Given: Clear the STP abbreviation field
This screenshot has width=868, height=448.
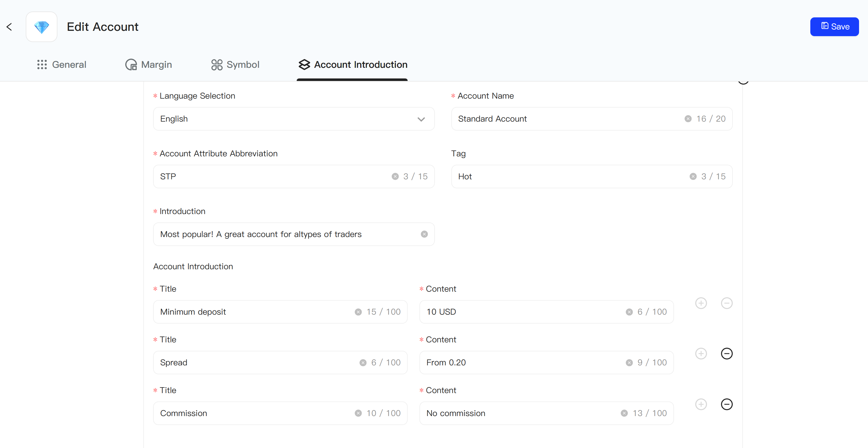Looking at the screenshot, I should (x=395, y=177).
